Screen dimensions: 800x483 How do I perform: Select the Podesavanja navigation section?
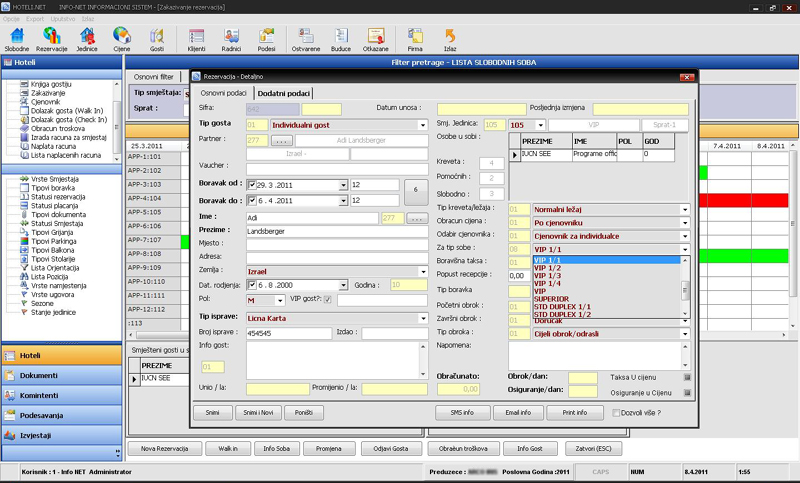pyautogui.click(x=61, y=415)
